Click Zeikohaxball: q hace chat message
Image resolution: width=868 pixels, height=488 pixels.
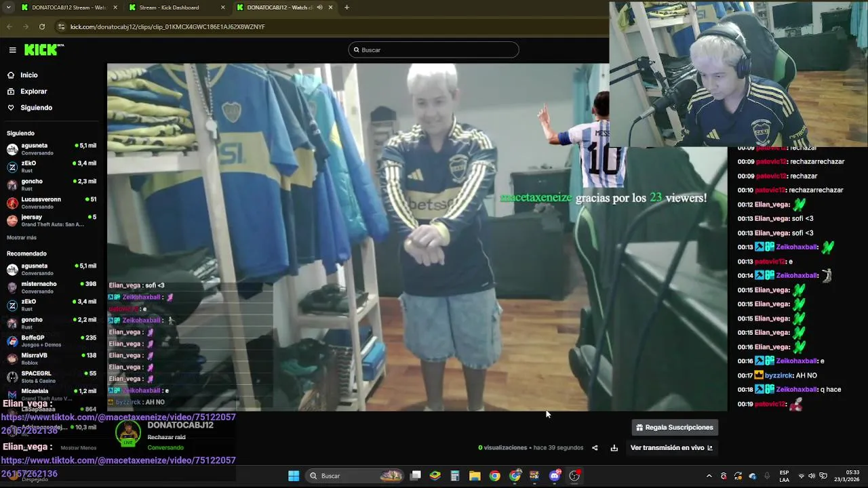[789, 390]
